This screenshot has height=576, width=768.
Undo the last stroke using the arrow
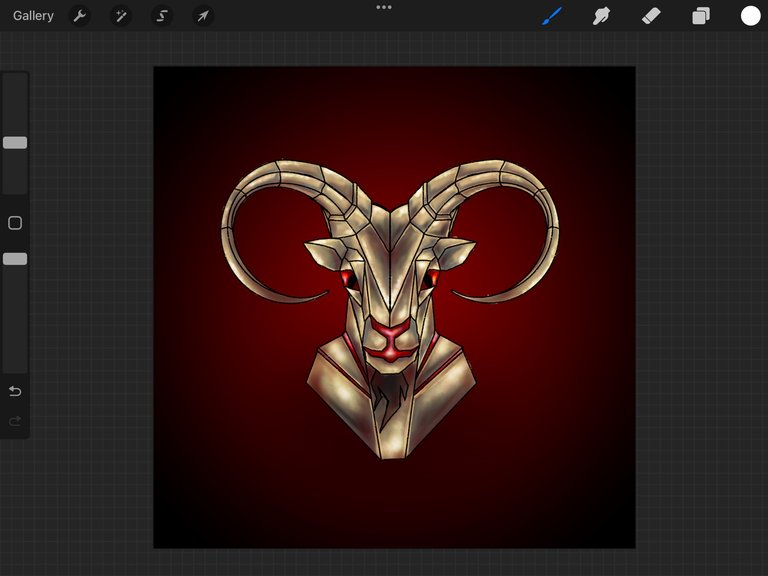pos(15,391)
